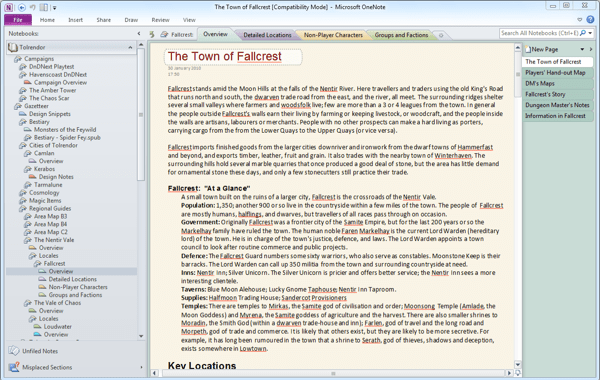Select Area Map B4 in tree

50,224
